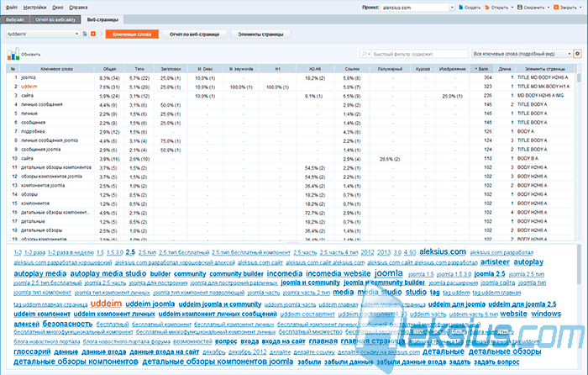Click the Сохранить floppy disk icon
This screenshot has width=588, height=375.
pos(520,7)
